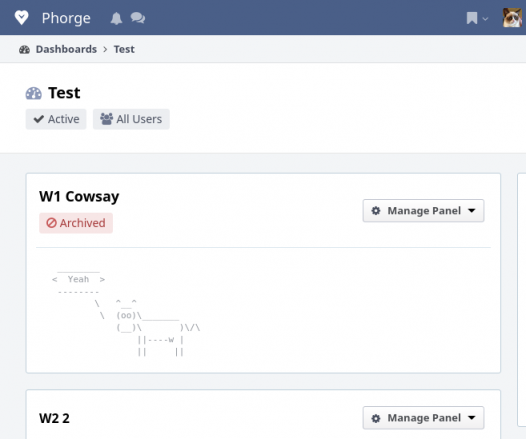Screen dimensions: 526x439
Task: Click the Phorge home title
Action: pos(66,18)
